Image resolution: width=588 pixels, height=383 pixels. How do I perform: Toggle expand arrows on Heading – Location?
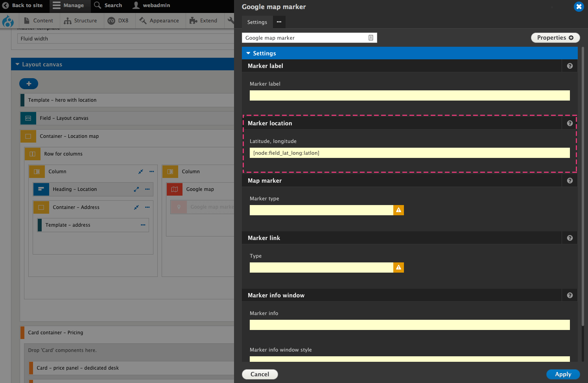[136, 189]
